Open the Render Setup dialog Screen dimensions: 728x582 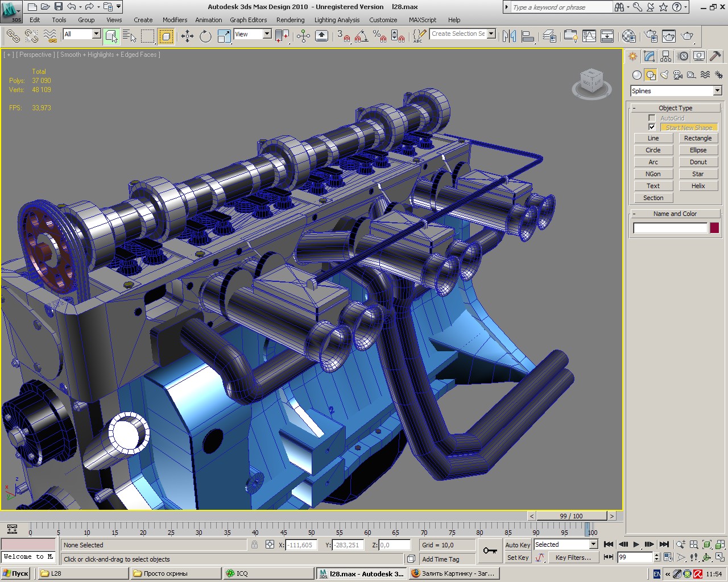pyautogui.click(x=651, y=36)
